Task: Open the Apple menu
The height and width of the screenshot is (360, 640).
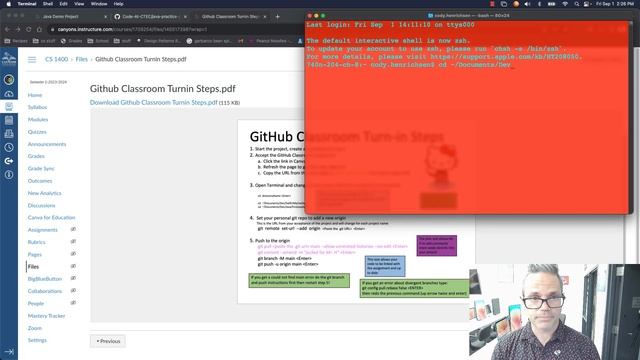Action: pyautogui.click(x=8, y=4)
